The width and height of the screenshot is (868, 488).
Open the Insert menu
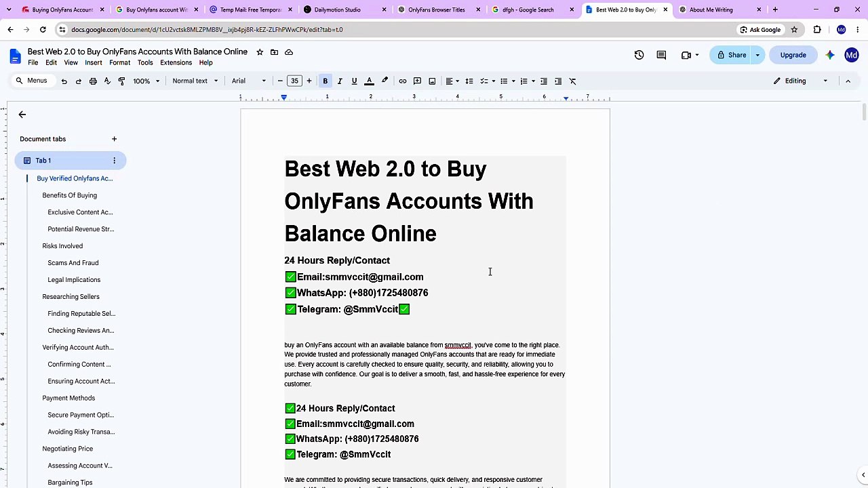tap(94, 63)
